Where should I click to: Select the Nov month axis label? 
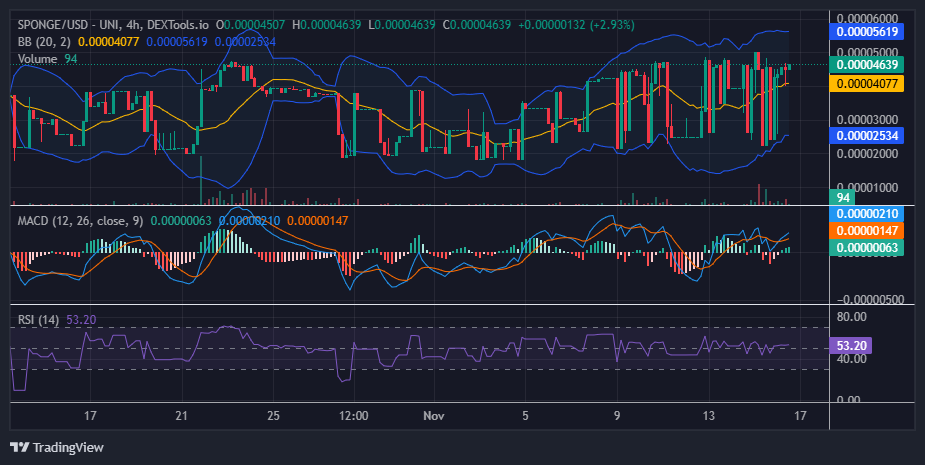coord(434,415)
